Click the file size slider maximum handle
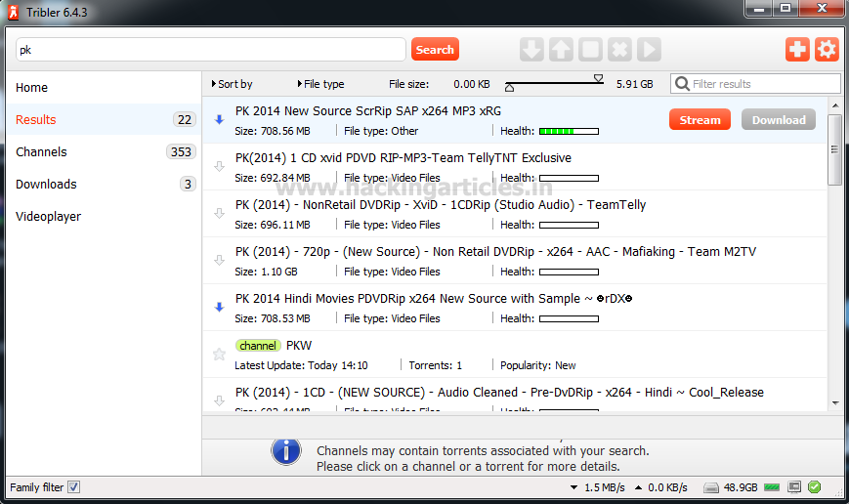Screen dimensions: 849x504 tap(598, 79)
